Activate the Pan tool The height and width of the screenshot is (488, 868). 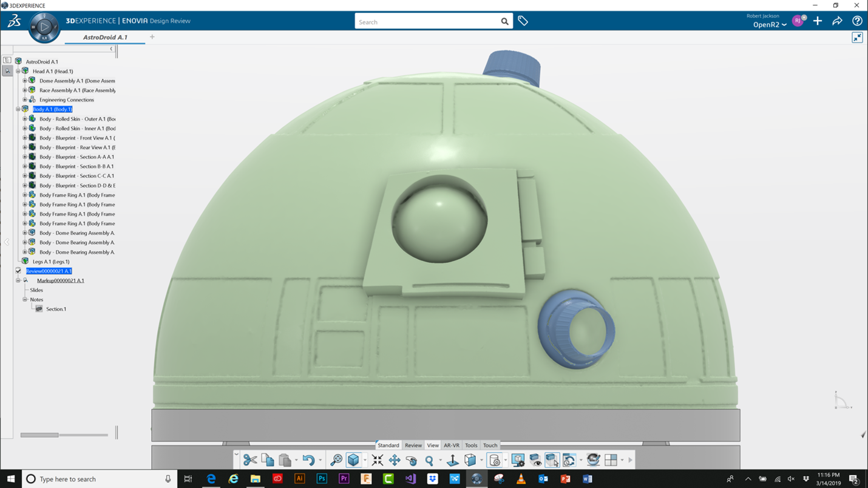pyautogui.click(x=394, y=459)
